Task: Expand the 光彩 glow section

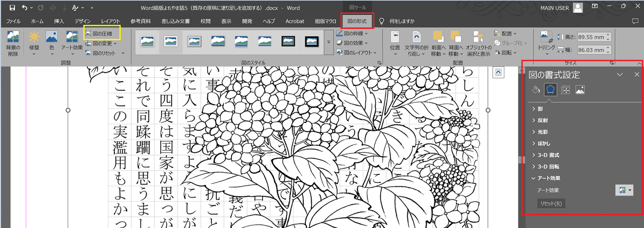Action: pos(539,132)
